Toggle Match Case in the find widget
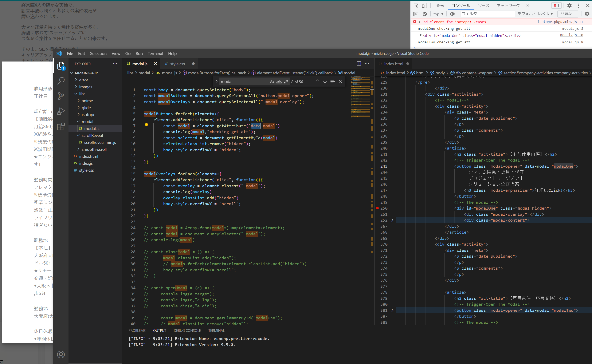 [272, 82]
